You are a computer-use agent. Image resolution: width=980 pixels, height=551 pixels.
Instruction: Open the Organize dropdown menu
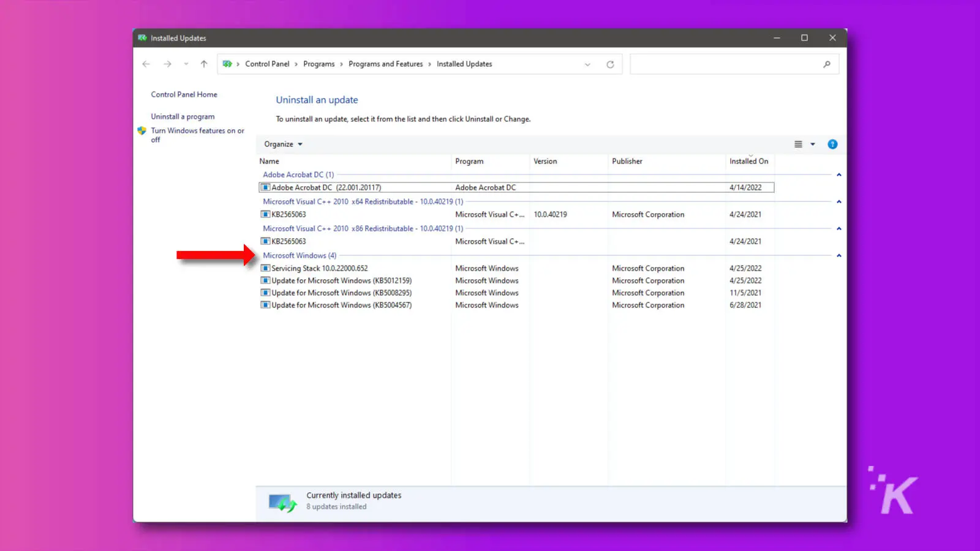point(283,144)
